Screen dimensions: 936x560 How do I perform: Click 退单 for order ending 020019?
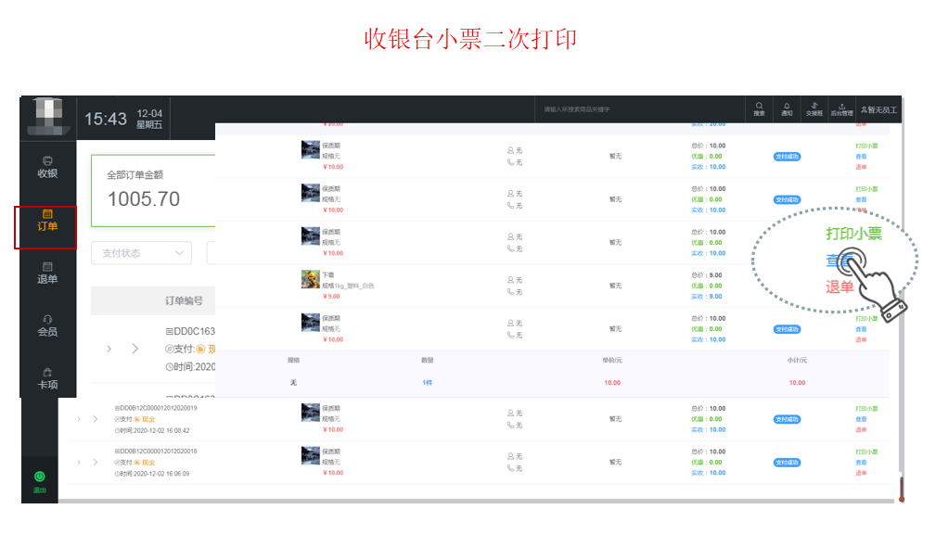861,430
